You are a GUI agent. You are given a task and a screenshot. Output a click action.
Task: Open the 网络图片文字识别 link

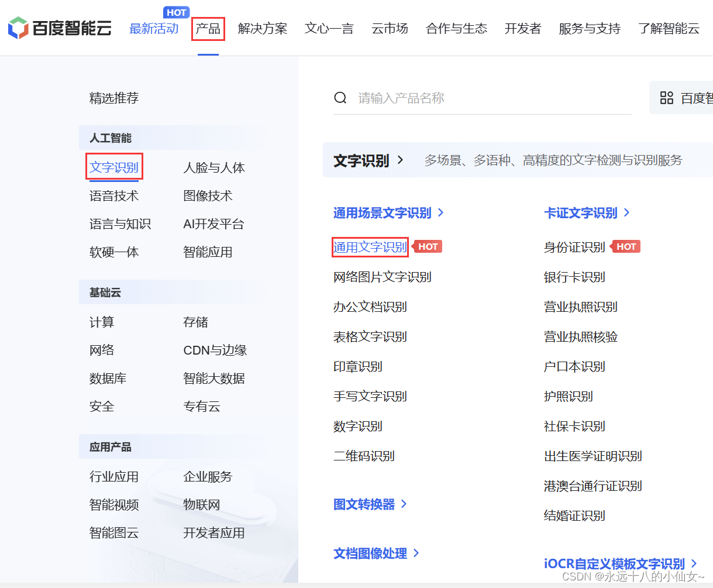[x=383, y=277]
